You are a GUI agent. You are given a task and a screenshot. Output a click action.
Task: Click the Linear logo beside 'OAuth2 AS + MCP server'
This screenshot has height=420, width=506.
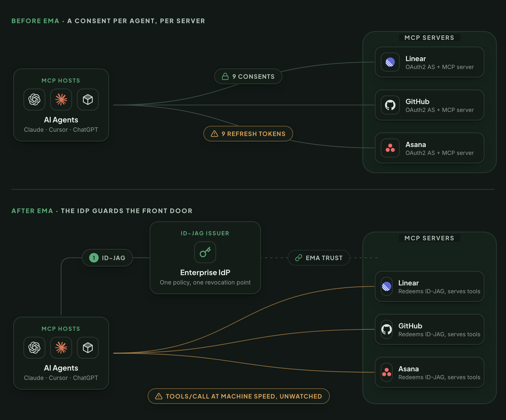click(390, 62)
